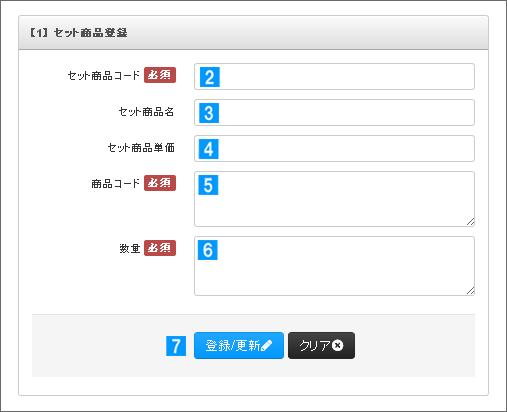The width and height of the screenshot is (507, 412).
Task: Click the blue number 7 marker
Action: click(x=176, y=346)
